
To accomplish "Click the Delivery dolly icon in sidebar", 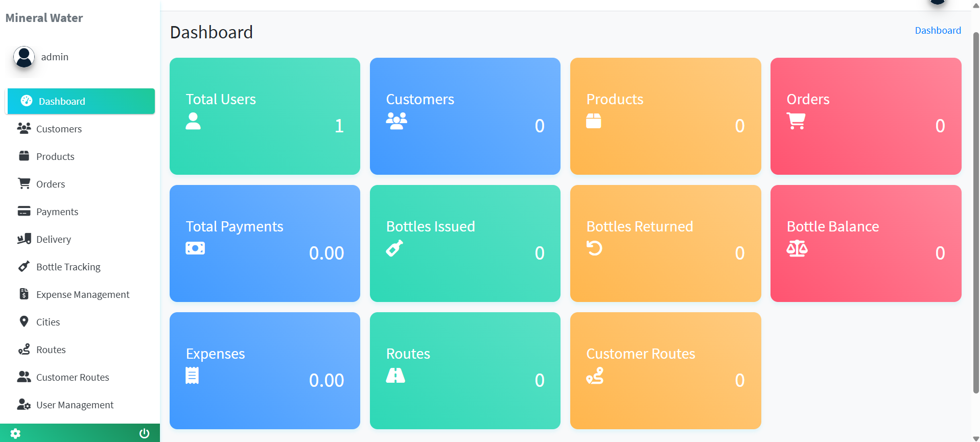I will (x=24, y=239).
